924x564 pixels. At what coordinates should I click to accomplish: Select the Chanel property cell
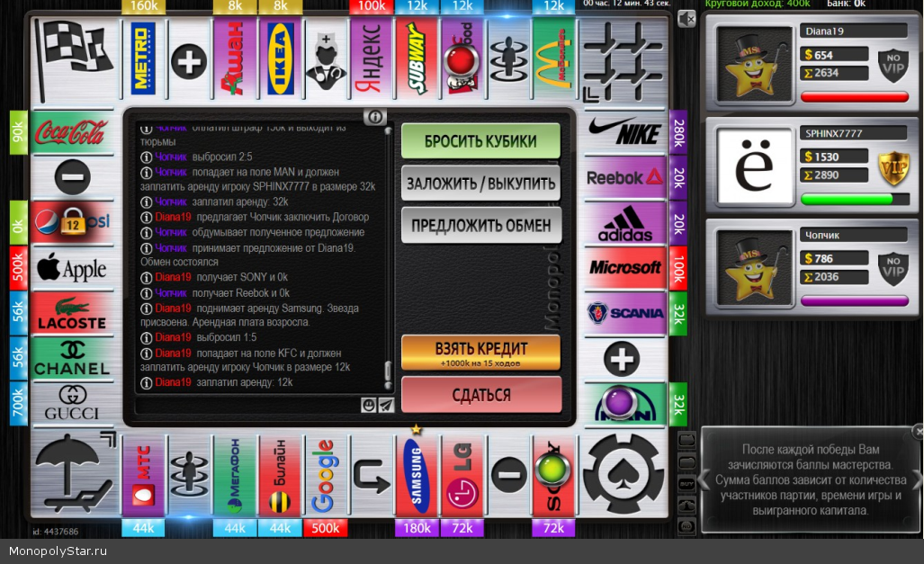[73, 359]
